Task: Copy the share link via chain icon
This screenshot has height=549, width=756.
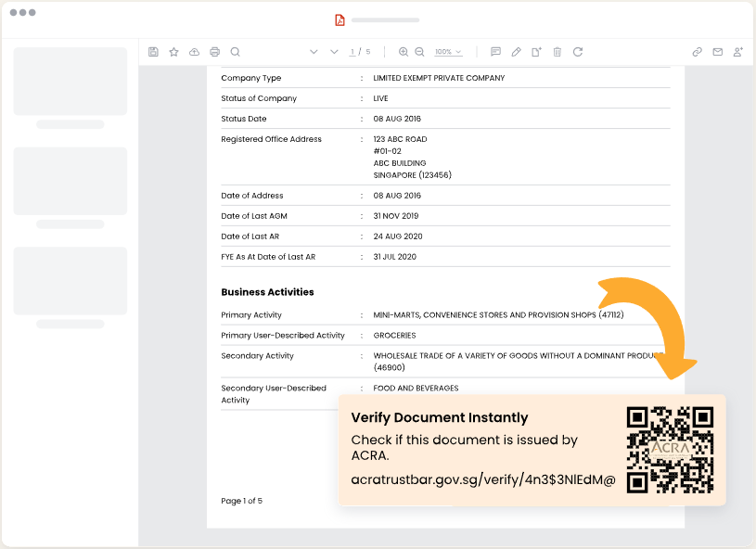Action: (x=697, y=52)
